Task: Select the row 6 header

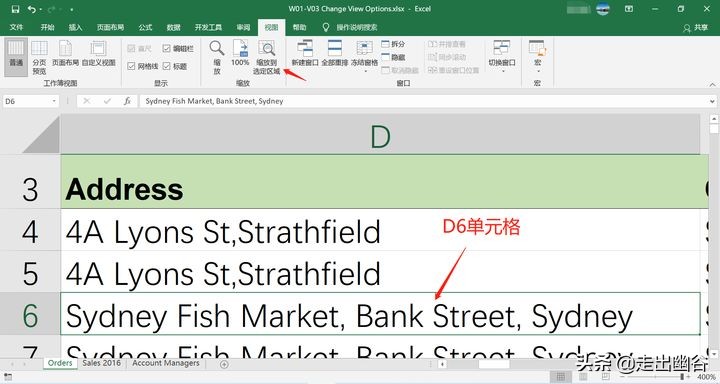Action: (30, 315)
